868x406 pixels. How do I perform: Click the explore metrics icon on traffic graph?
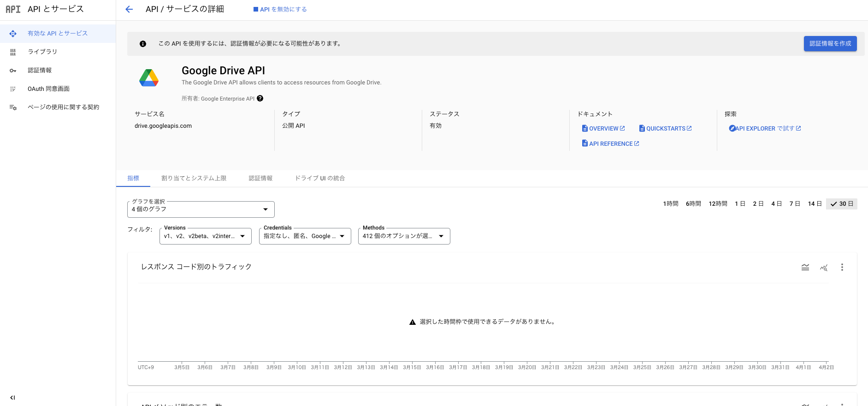pyautogui.click(x=824, y=267)
